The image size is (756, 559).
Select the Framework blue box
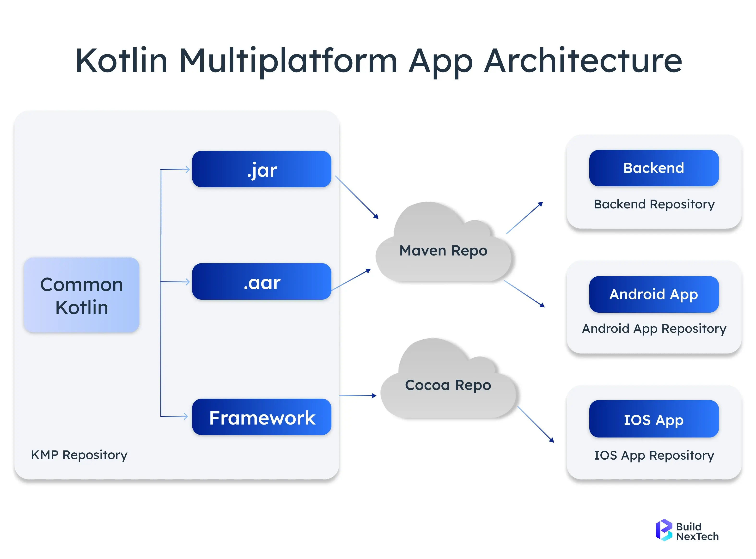click(261, 417)
